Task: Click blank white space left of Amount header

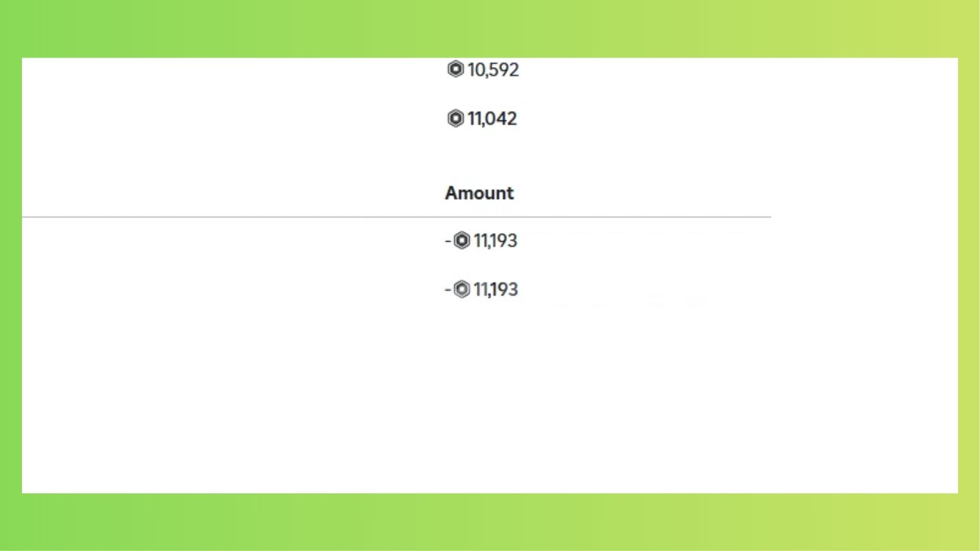Action: tap(230, 193)
